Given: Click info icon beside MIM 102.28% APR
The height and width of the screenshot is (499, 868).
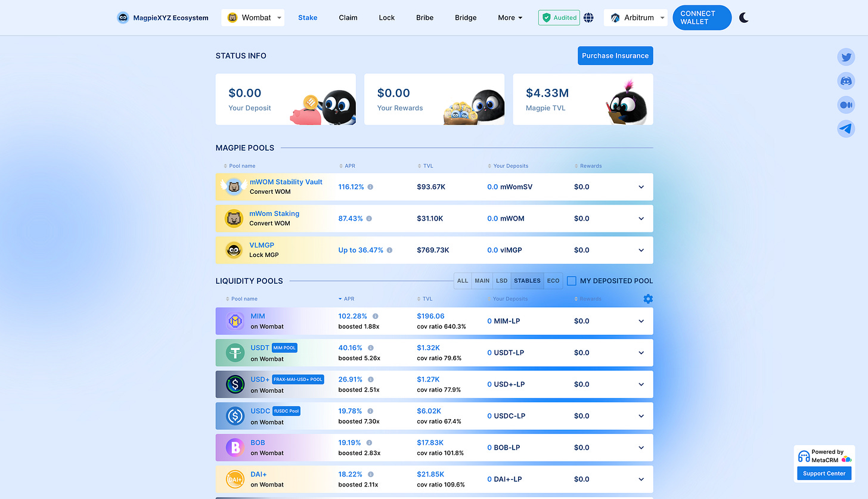Looking at the screenshot, I should (x=375, y=316).
